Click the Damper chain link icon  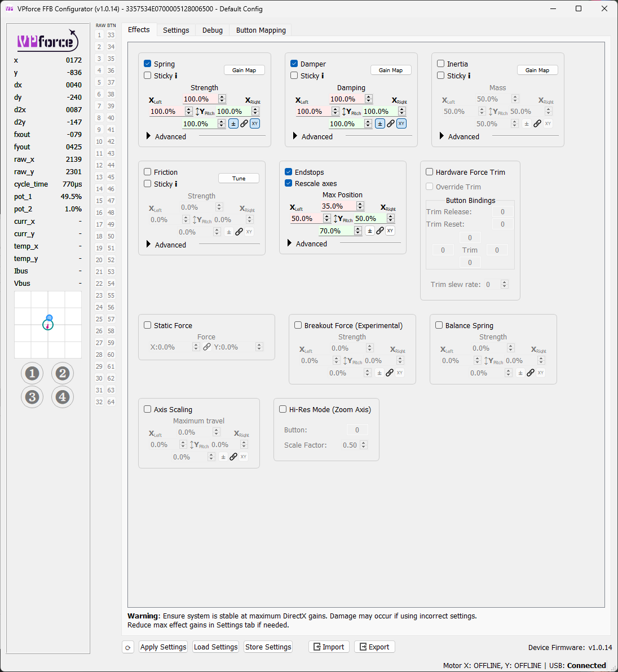[x=390, y=124]
